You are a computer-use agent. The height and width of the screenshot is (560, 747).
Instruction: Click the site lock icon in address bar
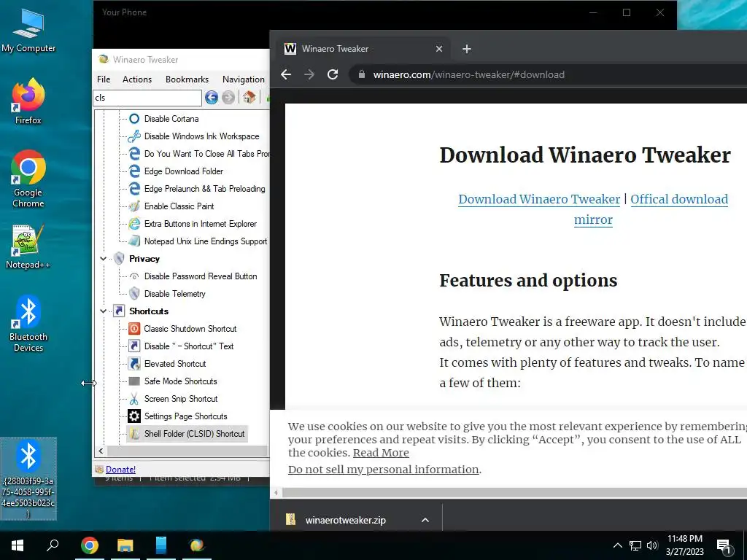point(362,74)
